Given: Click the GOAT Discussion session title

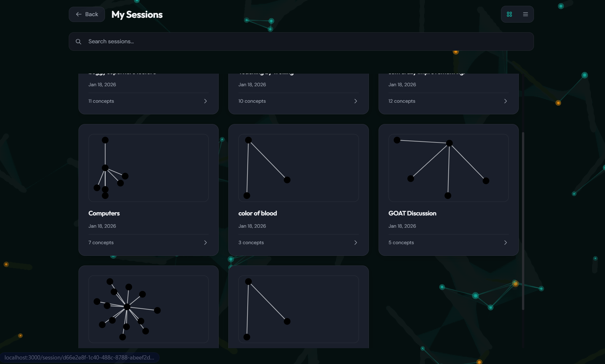Looking at the screenshot, I should point(412,213).
